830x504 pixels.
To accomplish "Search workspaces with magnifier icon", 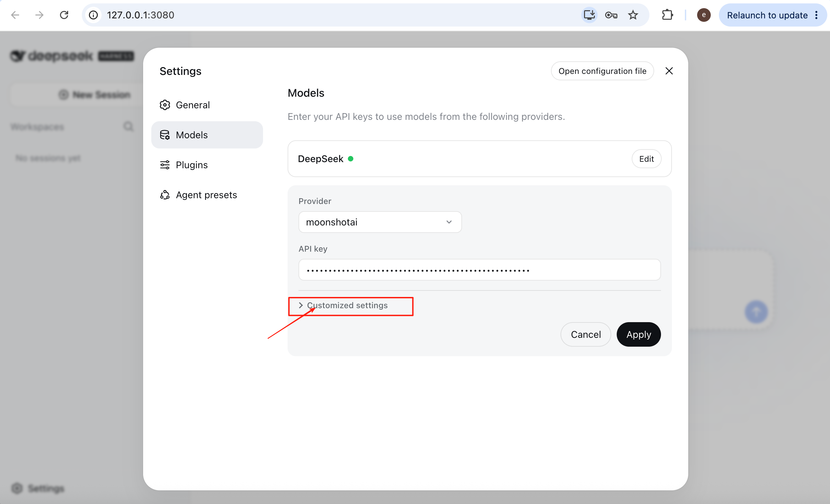I will tap(128, 127).
